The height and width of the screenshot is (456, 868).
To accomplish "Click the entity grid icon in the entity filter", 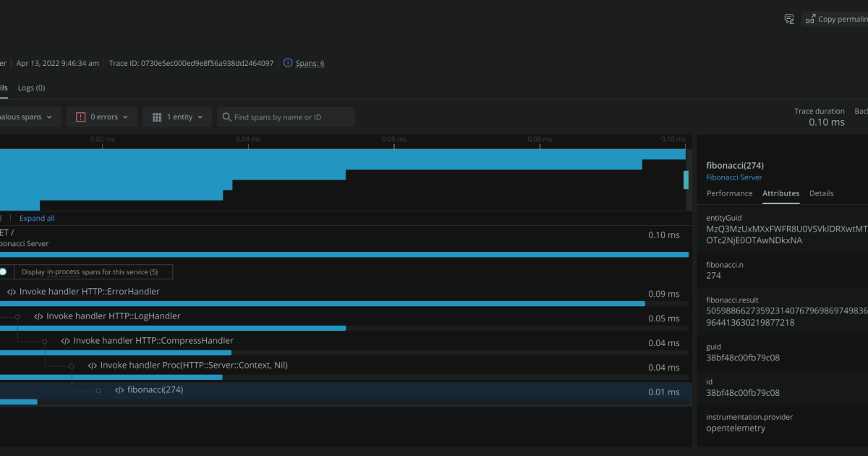I will 157,116.
